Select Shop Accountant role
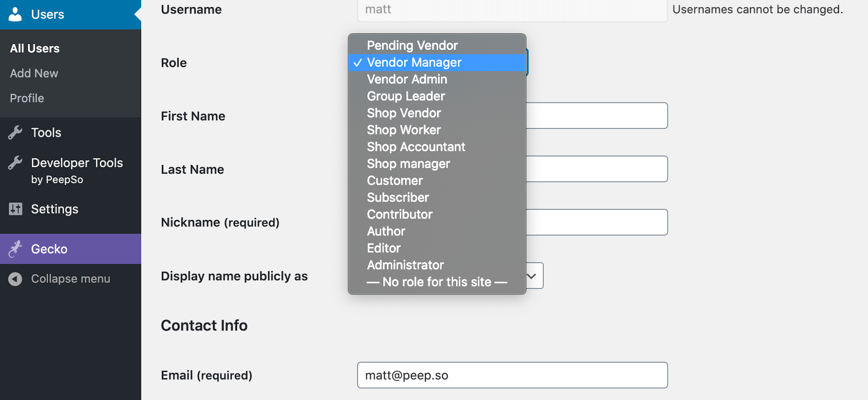Screen dimensions: 868x400 click(x=437, y=147)
